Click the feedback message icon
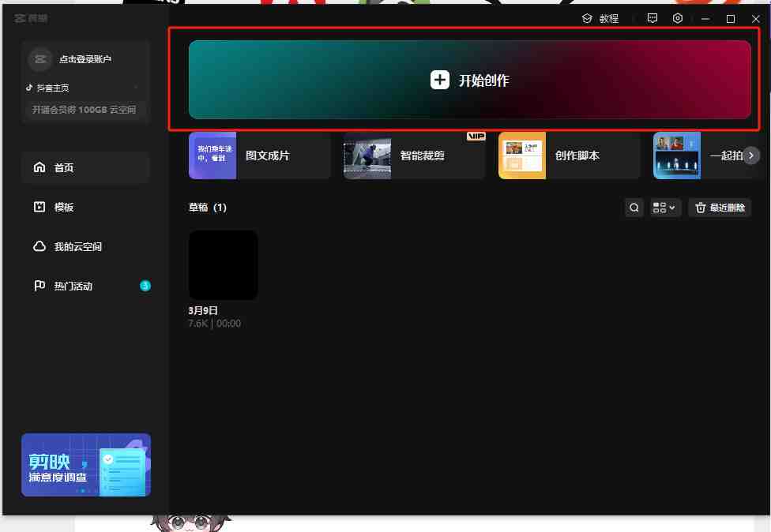 point(653,18)
